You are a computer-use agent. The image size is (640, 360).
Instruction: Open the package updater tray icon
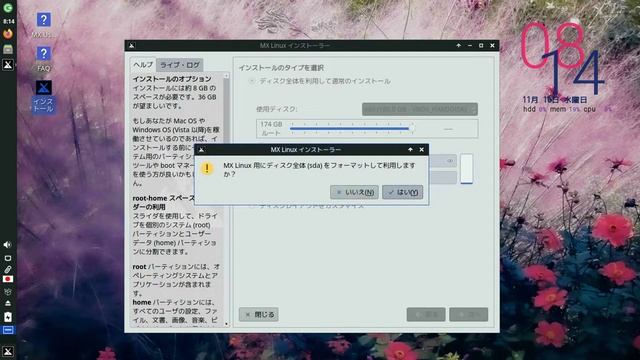point(8,292)
